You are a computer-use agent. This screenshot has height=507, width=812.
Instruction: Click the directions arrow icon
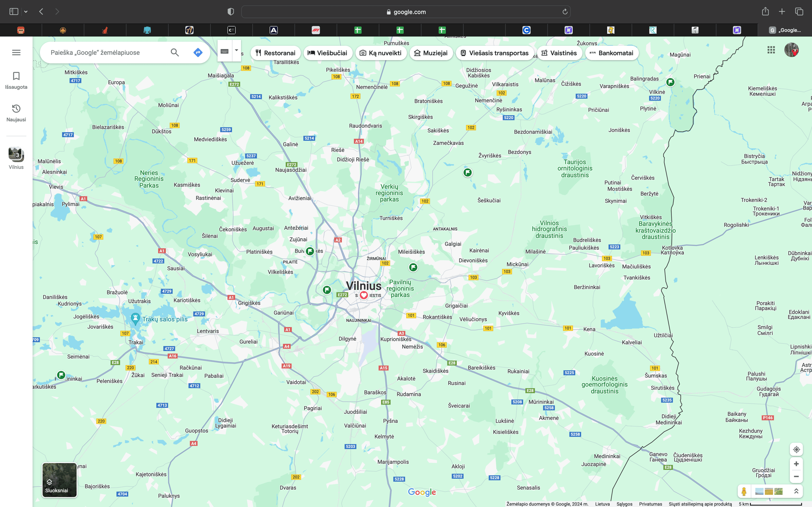[198, 53]
